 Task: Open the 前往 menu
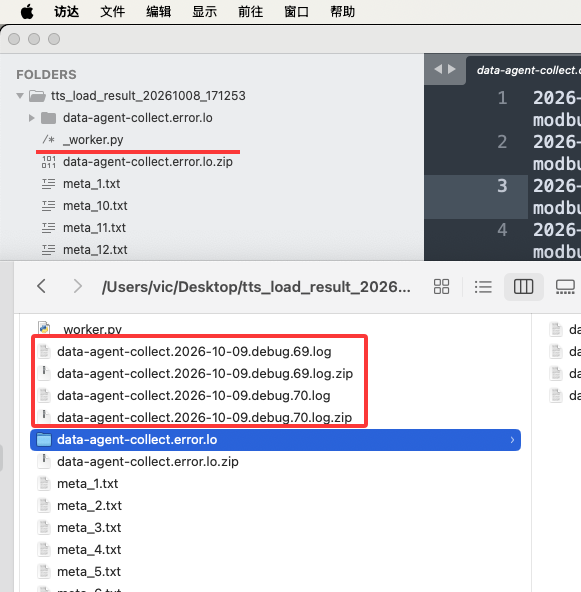[250, 12]
